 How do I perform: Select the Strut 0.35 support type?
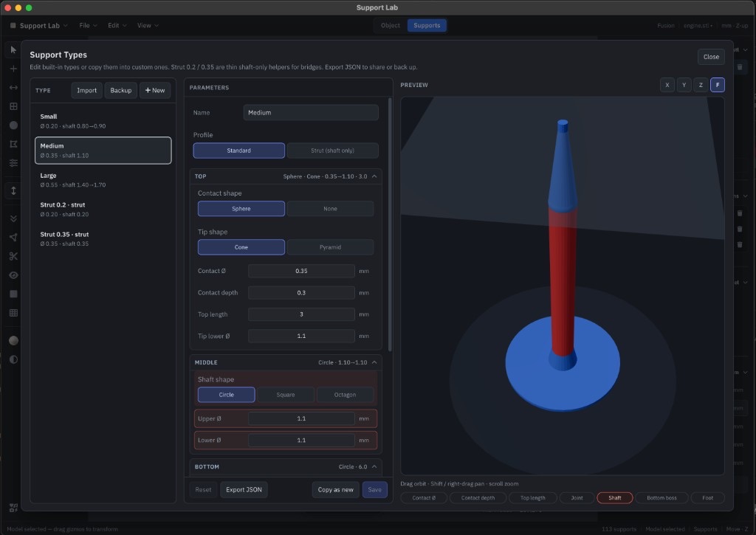click(x=103, y=238)
